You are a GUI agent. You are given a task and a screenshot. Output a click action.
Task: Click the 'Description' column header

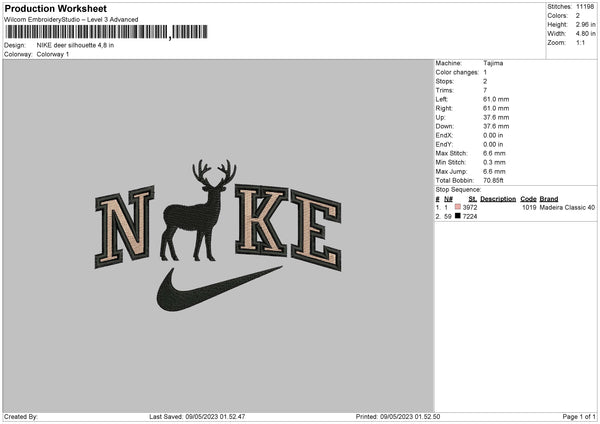pos(498,199)
